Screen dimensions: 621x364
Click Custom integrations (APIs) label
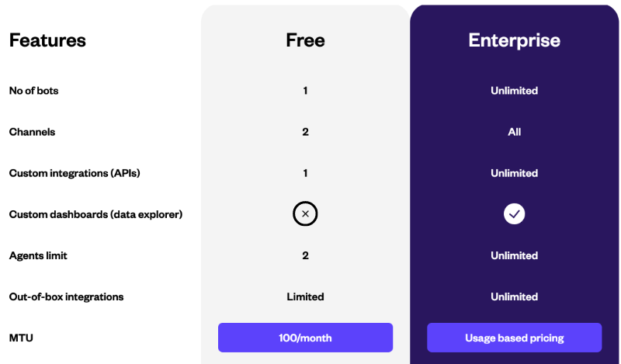(75, 173)
